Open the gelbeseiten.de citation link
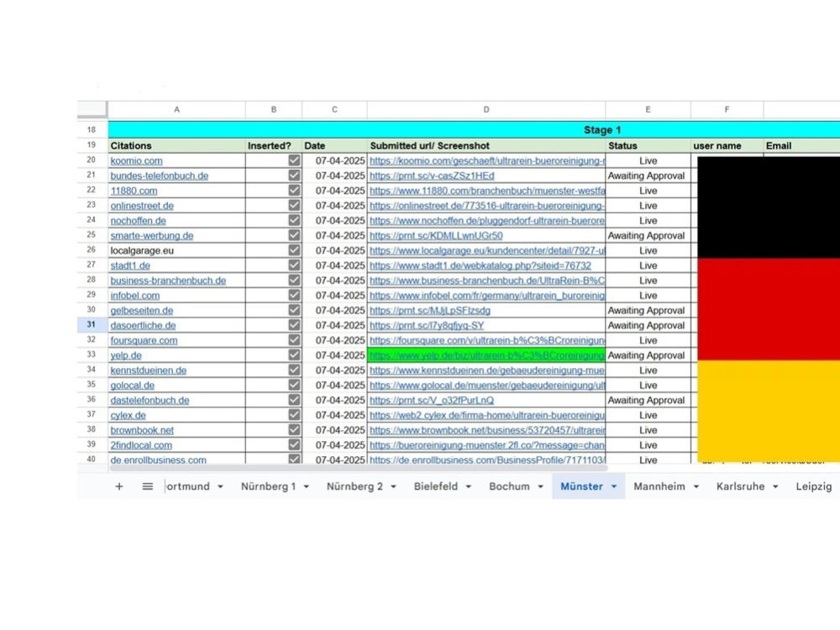 point(141,311)
